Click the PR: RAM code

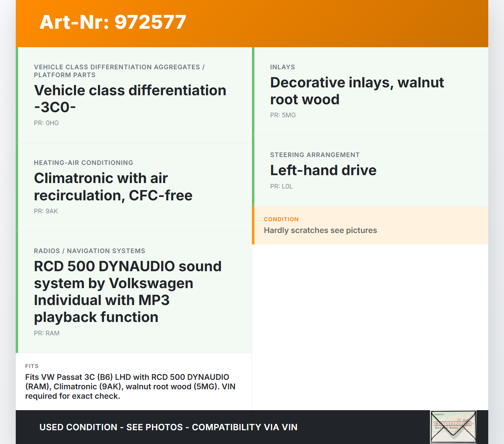pos(46,333)
